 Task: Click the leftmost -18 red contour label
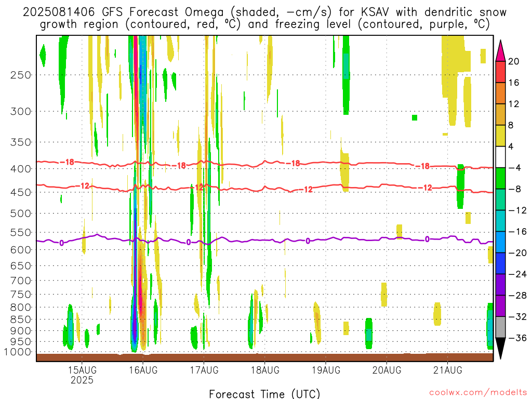pos(67,162)
